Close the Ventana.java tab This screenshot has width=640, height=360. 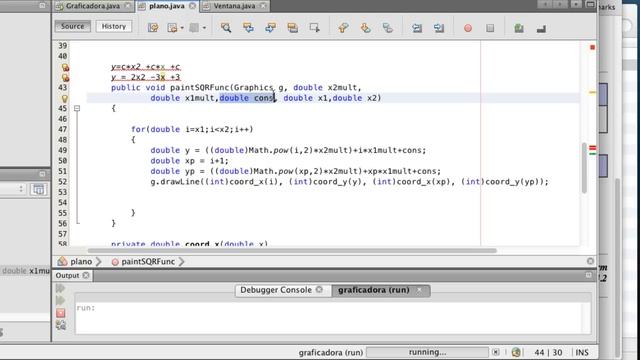coord(263,6)
